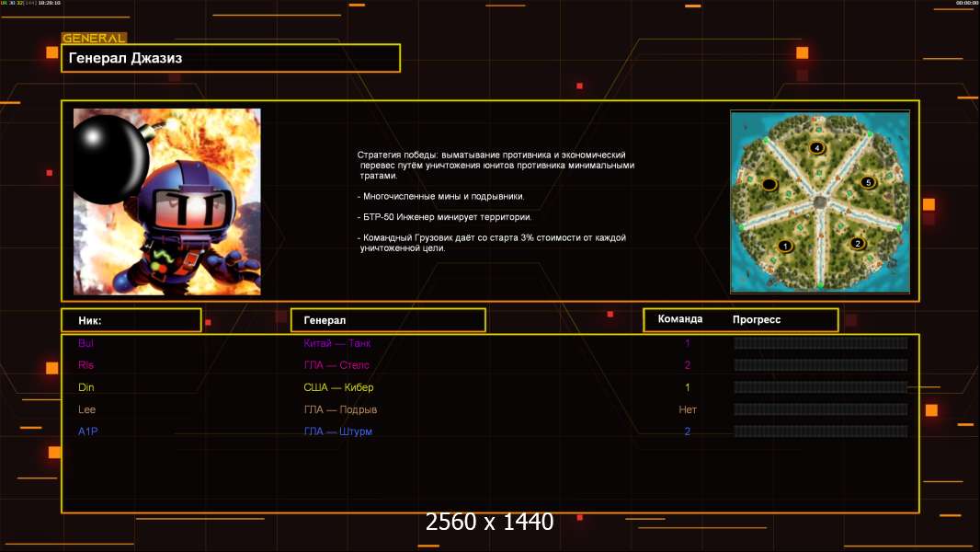This screenshot has width=980, height=552.
Task: Click the progress bar for player A1P
Action: click(820, 431)
